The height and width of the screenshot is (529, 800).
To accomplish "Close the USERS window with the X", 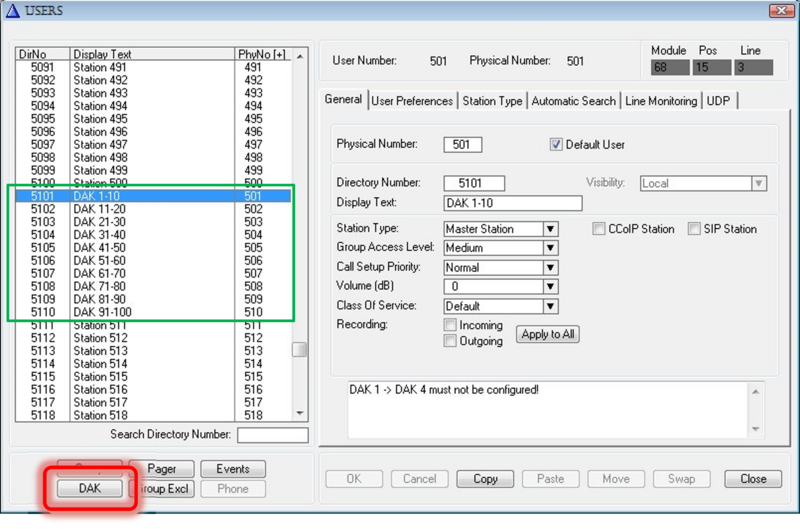I will click(781, 10).
